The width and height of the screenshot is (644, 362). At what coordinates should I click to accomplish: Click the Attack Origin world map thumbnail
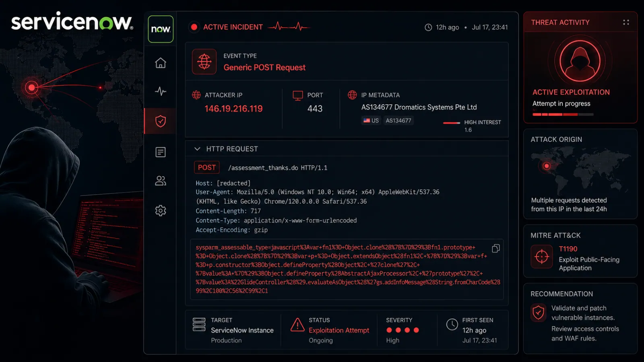(x=580, y=171)
